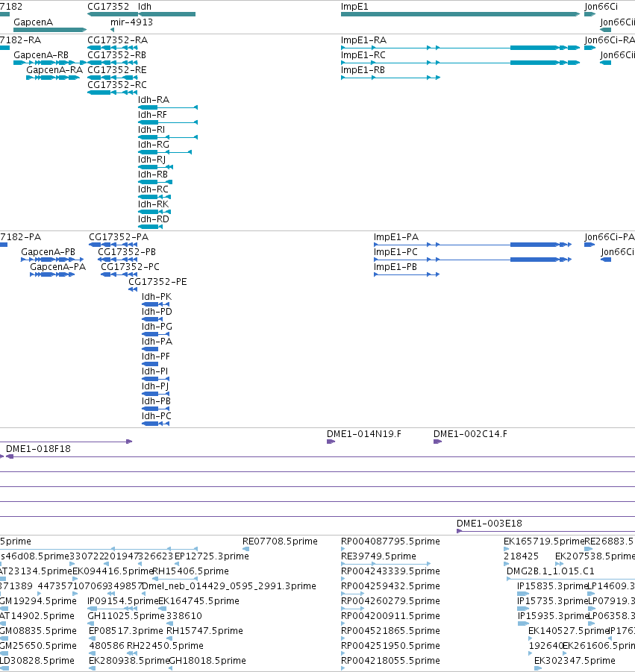Open transcript CG17352-RC label

[117, 85]
